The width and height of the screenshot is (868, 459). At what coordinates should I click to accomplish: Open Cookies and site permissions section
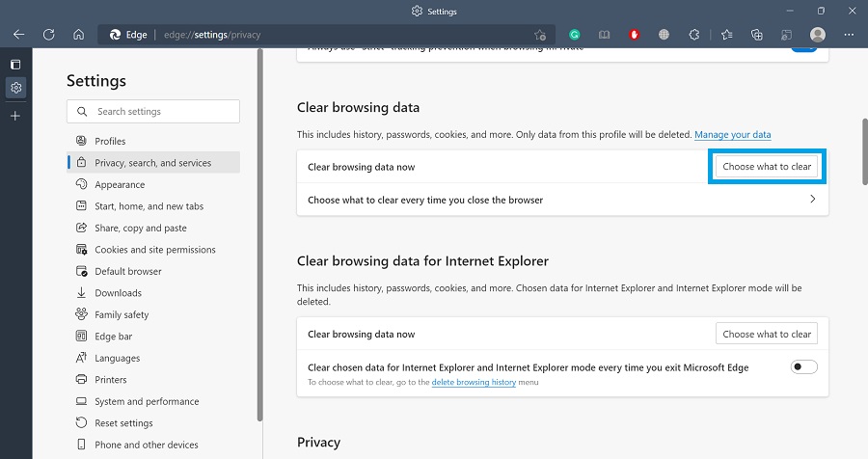[x=154, y=250]
